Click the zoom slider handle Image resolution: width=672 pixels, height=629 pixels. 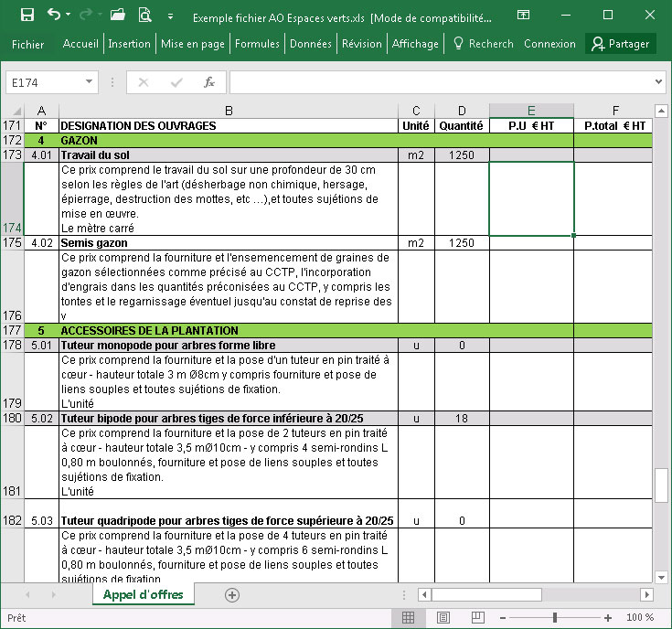(555, 618)
